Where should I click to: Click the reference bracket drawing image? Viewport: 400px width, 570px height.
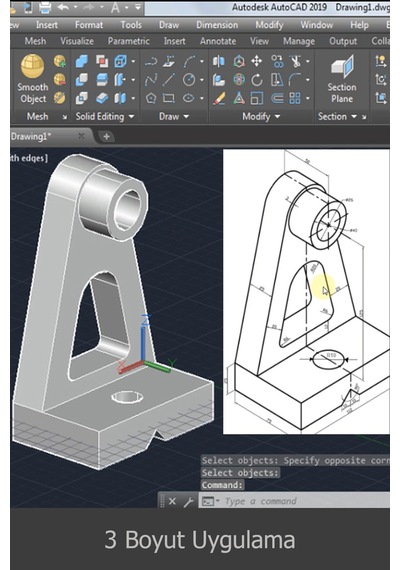coord(306,292)
